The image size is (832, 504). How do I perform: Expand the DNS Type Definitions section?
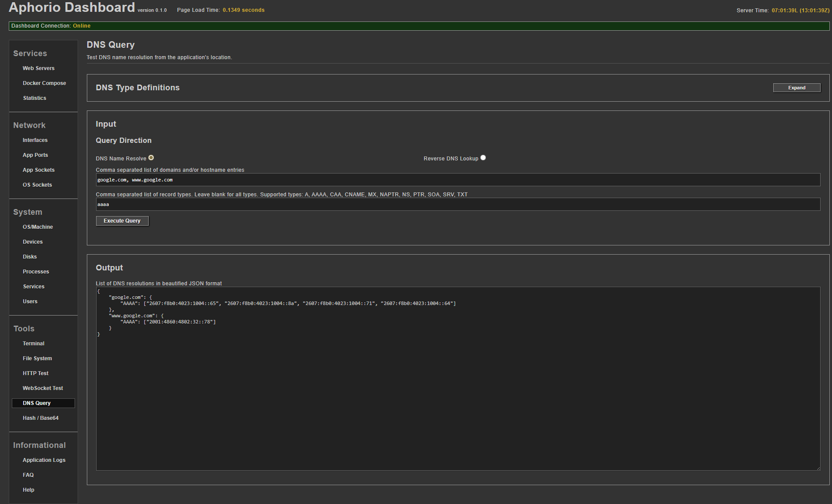pos(796,88)
